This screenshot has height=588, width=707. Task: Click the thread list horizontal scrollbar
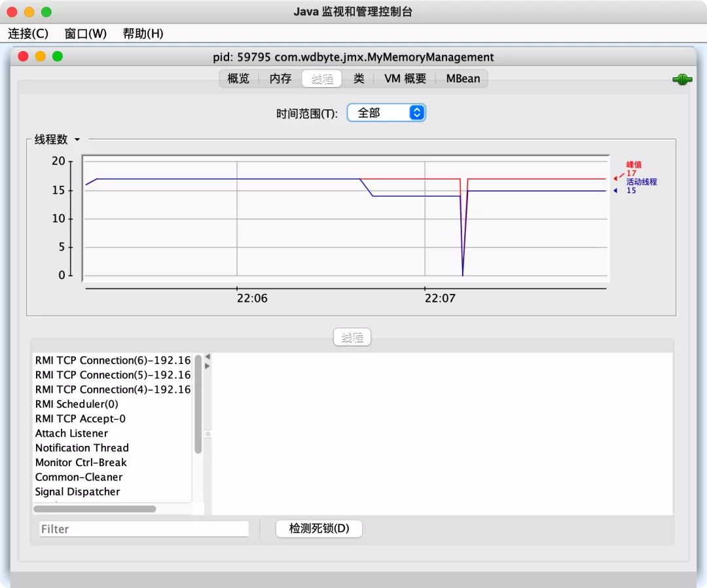pos(95,509)
